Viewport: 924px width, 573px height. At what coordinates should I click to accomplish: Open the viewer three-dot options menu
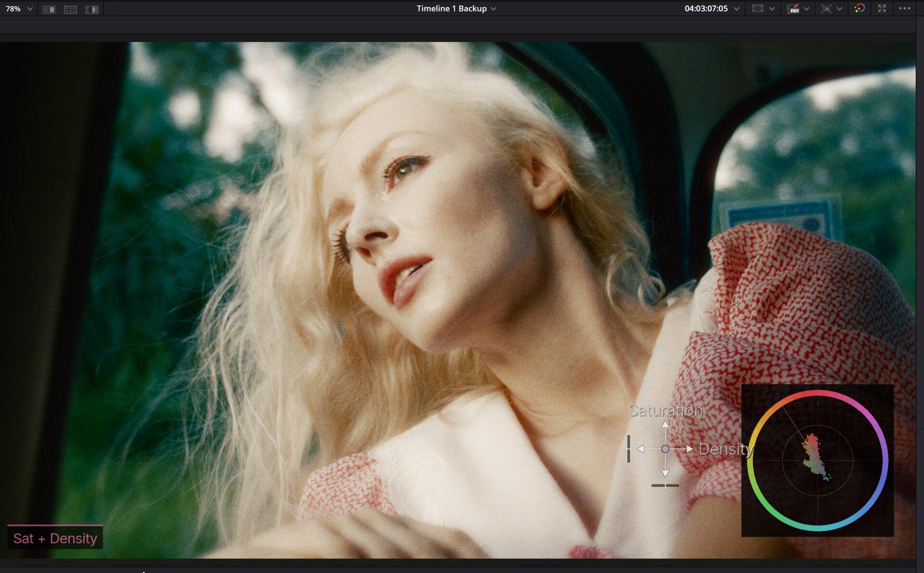905,8
